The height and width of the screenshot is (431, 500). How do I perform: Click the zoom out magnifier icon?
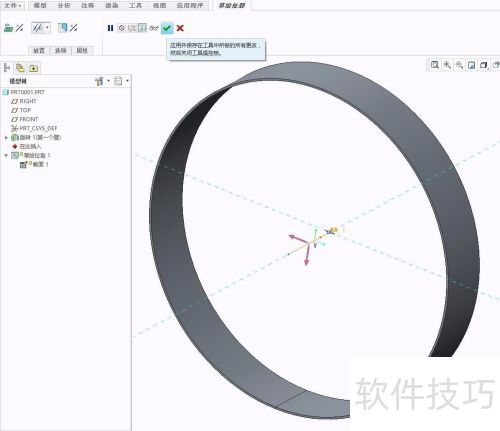459,65
